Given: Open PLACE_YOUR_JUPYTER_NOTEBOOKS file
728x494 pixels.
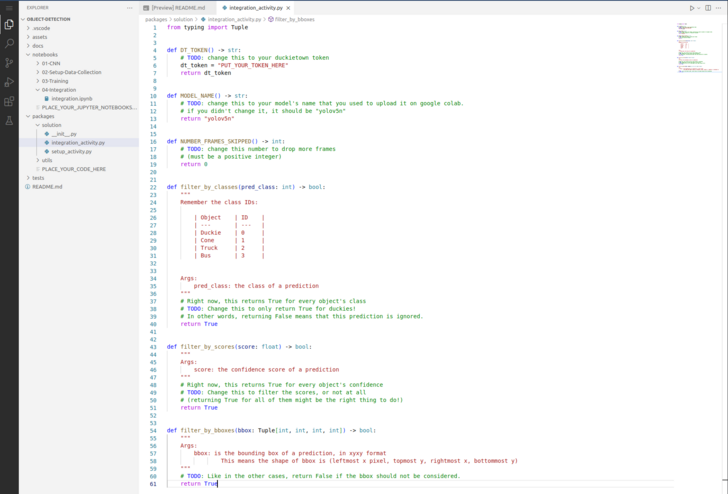Looking at the screenshot, I should (x=88, y=107).
